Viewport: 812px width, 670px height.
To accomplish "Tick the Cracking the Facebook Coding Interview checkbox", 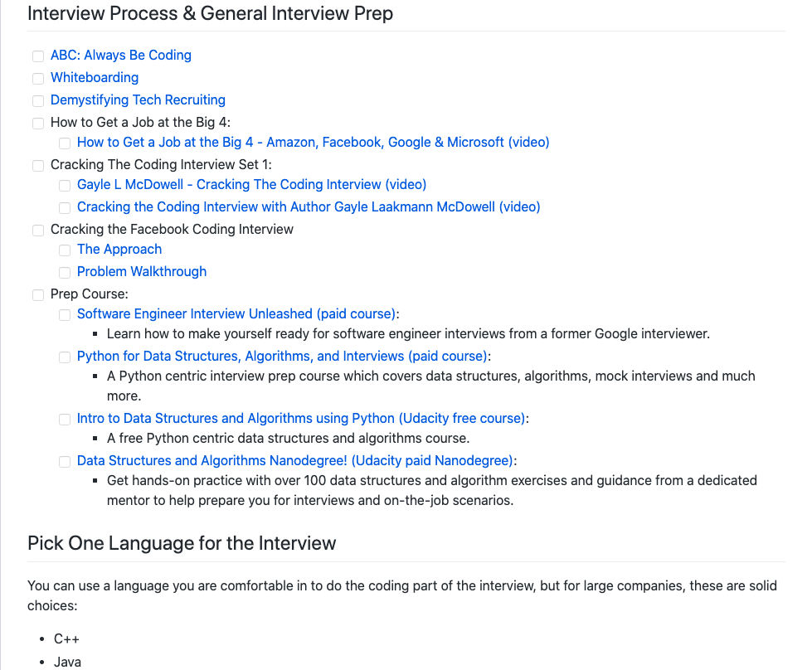I will click(x=38, y=231).
